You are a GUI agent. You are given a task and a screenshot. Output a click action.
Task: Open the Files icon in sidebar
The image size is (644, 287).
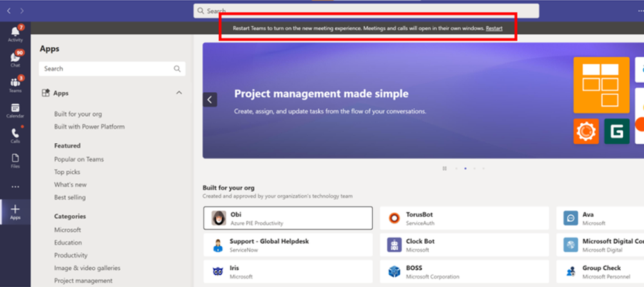tap(15, 158)
